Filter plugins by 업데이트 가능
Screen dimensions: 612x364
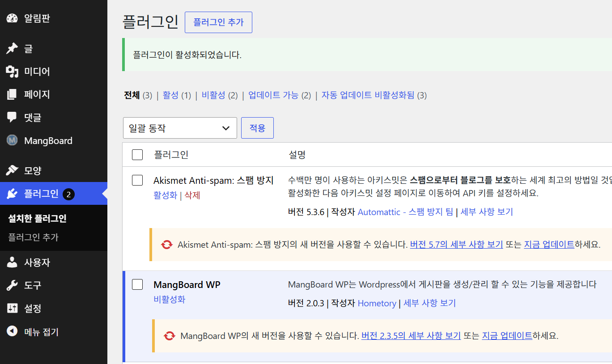273,95
